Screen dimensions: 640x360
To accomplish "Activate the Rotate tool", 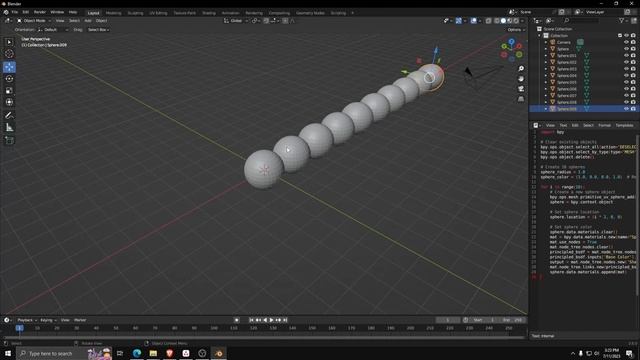I will tap(9, 78).
